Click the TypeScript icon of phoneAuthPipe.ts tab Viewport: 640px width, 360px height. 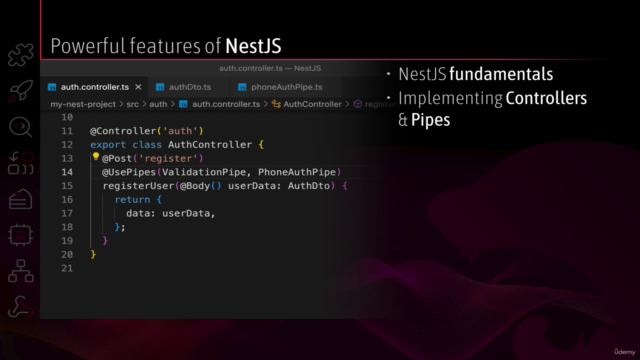[242, 87]
